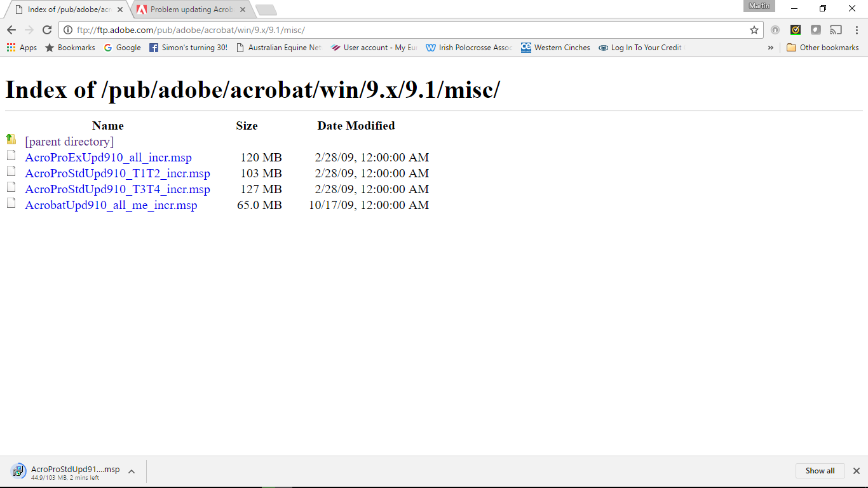Download AcroProStdUpd910_T1T2_incr.msp
This screenshot has height=488, width=868.
point(118,173)
